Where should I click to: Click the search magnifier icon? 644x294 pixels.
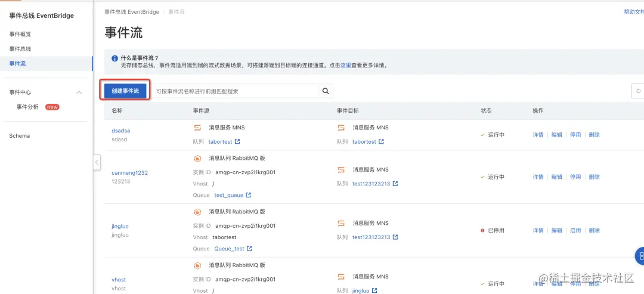click(x=326, y=91)
